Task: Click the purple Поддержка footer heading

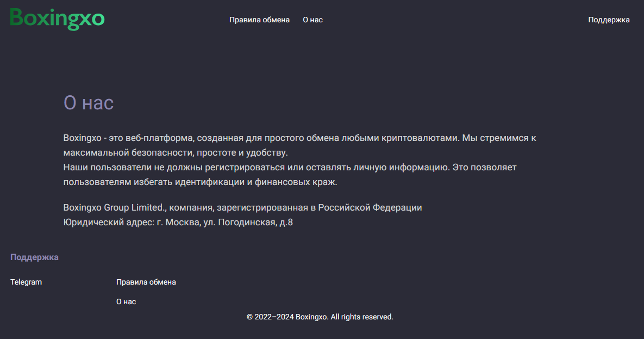Action: 34,257
